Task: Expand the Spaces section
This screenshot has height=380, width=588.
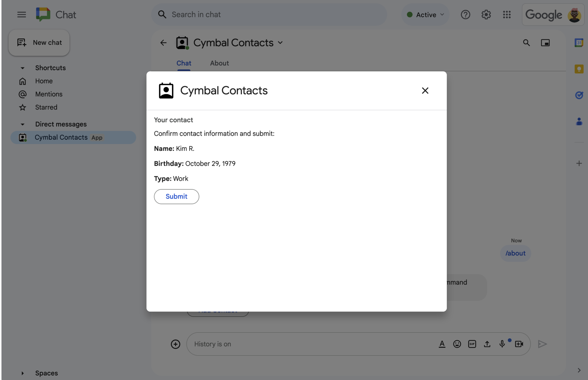Action: coord(22,372)
